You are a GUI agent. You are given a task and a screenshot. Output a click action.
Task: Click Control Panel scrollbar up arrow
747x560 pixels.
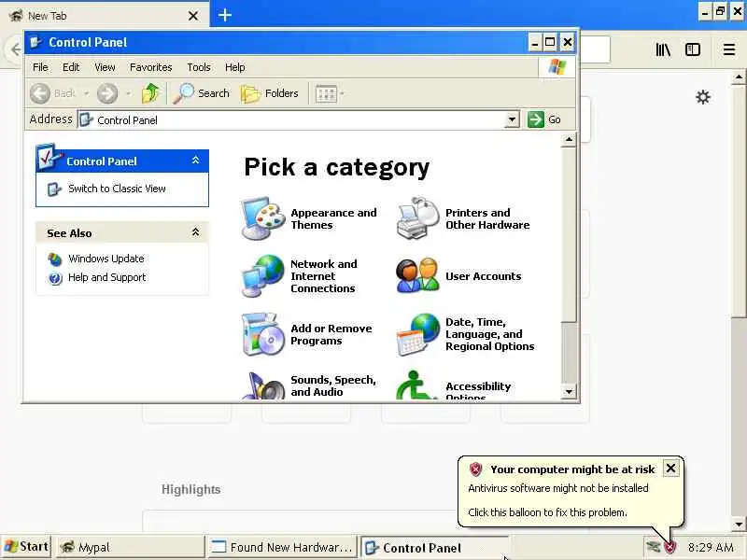pos(569,139)
